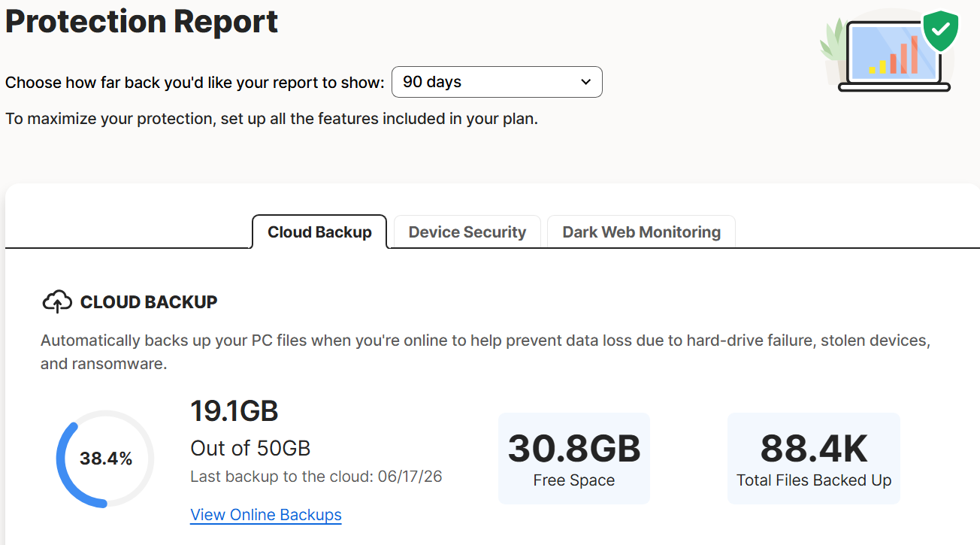The width and height of the screenshot is (980, 545).
Task: Click the Out of 50GB label
Action: click(250, 448)
